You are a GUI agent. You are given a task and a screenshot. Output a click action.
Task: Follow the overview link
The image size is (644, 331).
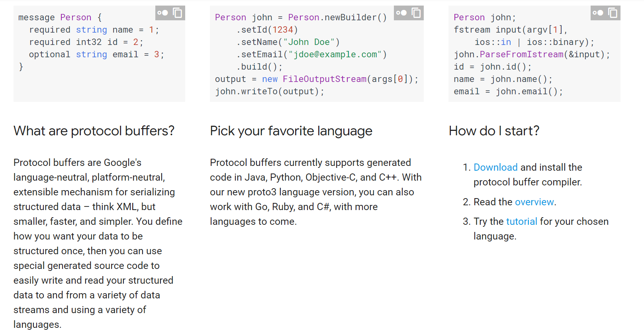click(534, 202)
